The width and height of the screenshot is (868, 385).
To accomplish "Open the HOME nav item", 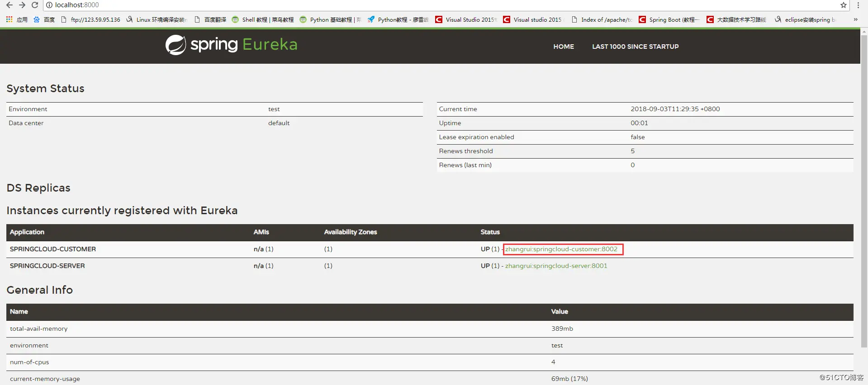I will point(564,47).
